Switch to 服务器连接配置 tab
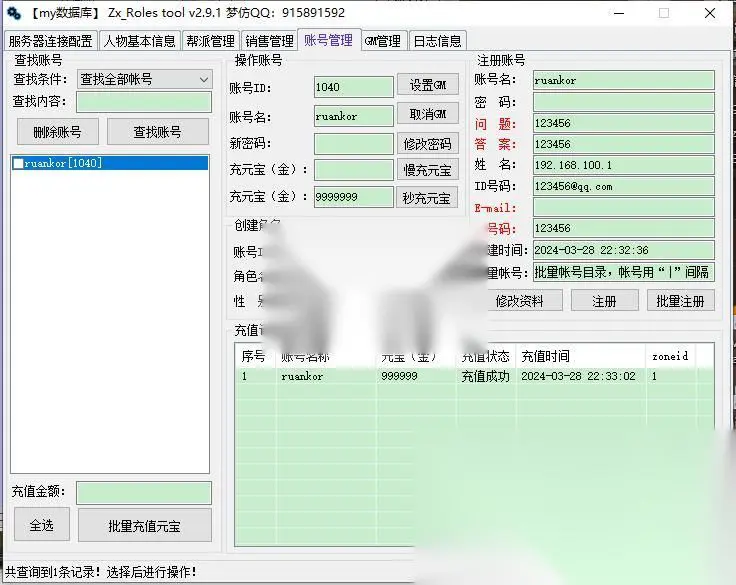Image resolution: width=736 pixels, height=585 pixels. click(51, 41)
